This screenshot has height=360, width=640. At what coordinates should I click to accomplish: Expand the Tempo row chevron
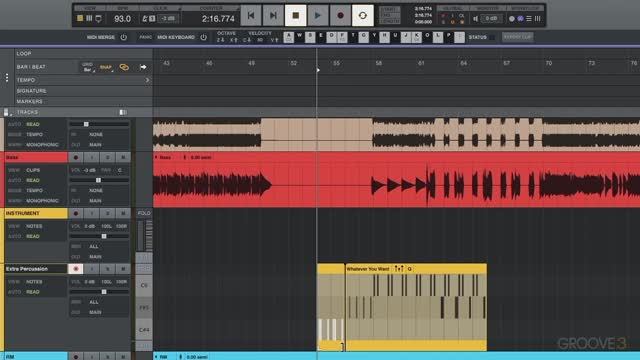tap(147, 80)
